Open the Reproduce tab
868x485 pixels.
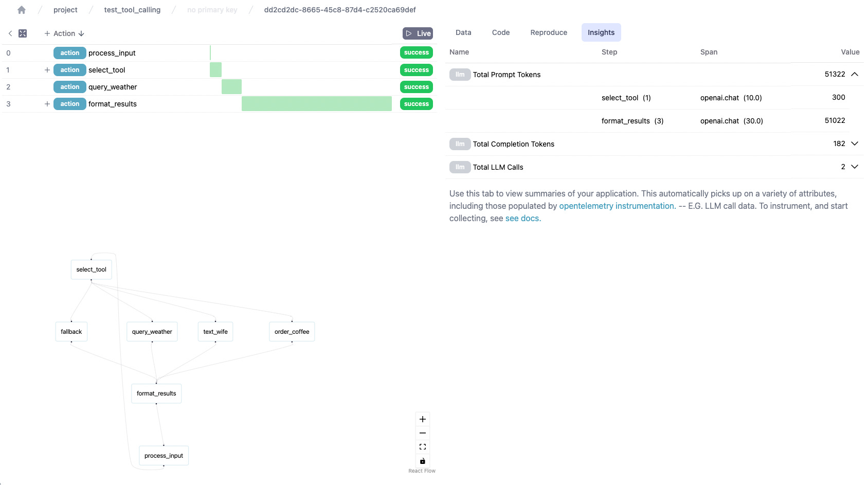(548, 32)
